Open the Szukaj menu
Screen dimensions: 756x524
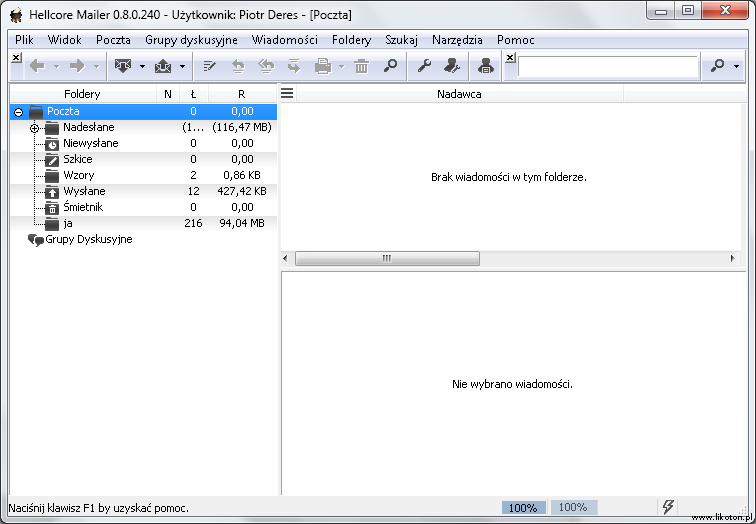point(401,40)
